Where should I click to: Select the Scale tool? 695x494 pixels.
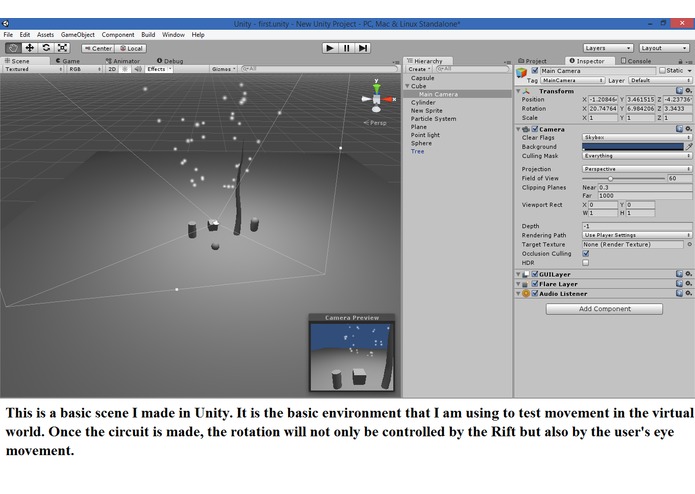click(62, 48)
